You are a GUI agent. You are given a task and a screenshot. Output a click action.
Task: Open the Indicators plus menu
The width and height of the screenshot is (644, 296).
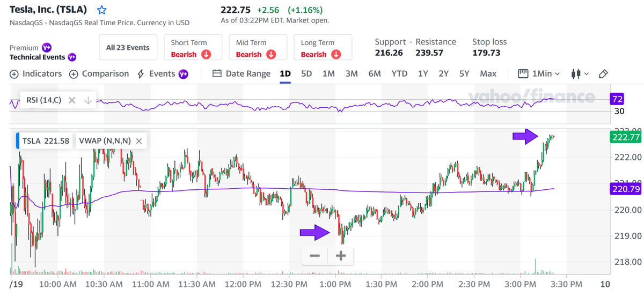[36, 73]
